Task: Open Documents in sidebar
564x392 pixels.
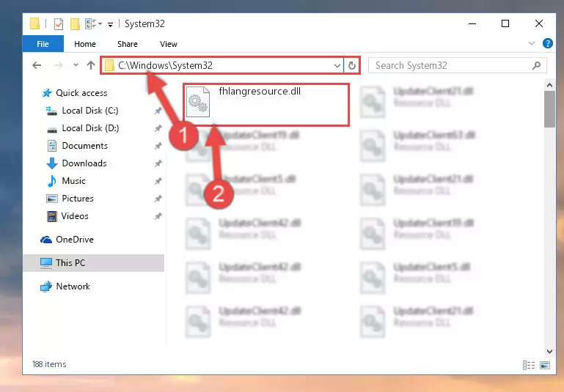Action: pyautogui.click(x=77, y=146)
